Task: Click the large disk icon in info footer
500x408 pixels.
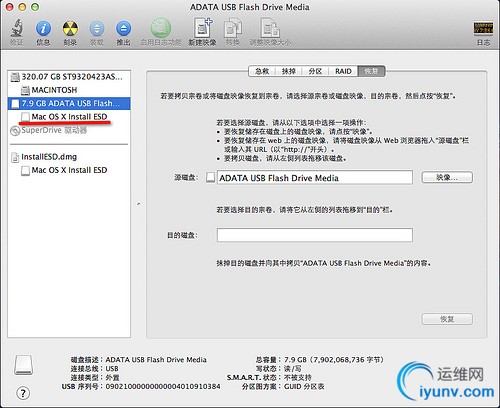Action: click(23, 365)
